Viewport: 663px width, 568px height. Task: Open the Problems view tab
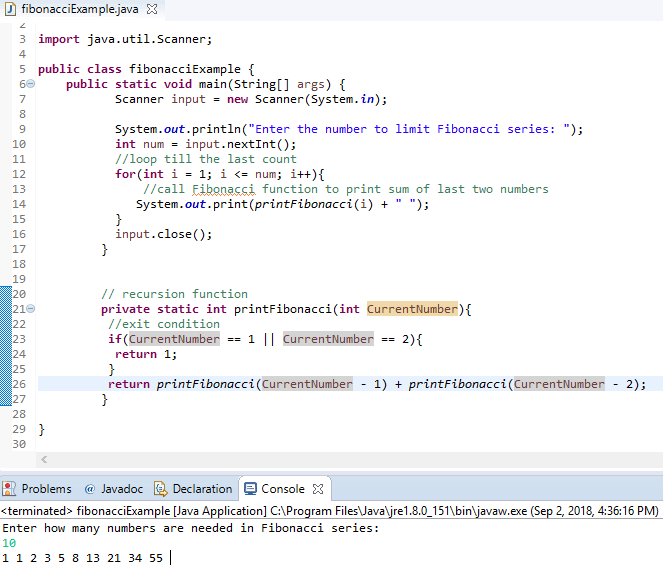(x=37, y=489)
